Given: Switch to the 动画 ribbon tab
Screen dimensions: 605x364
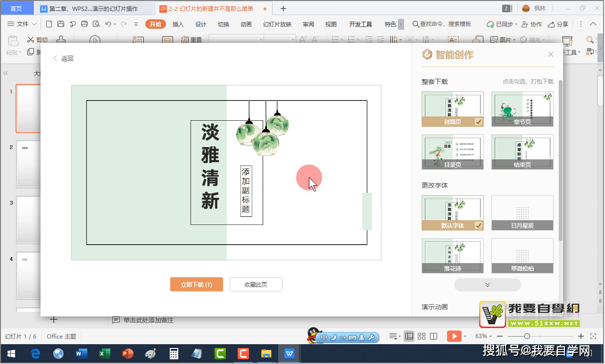Looking at the screenshot, I should (x=246, y=24).
